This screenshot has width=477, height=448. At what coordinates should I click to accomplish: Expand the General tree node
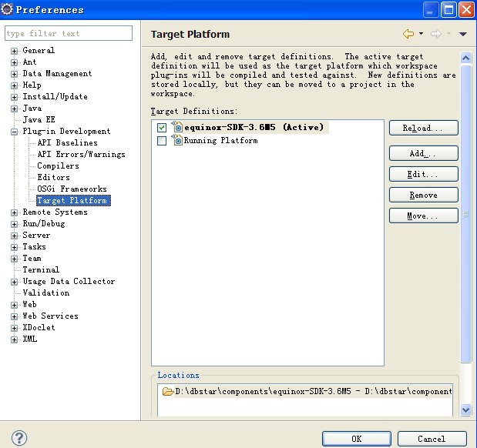14,51
